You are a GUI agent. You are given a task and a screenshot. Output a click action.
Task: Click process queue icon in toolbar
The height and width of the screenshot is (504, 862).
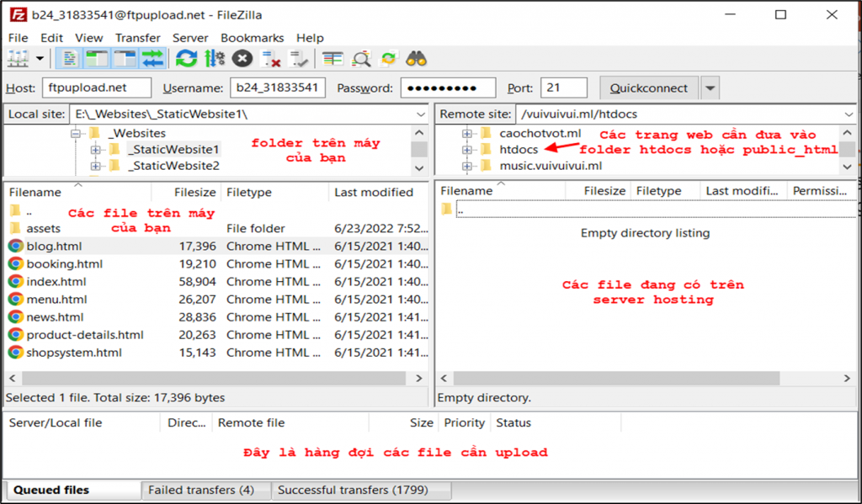coord(215,59)
